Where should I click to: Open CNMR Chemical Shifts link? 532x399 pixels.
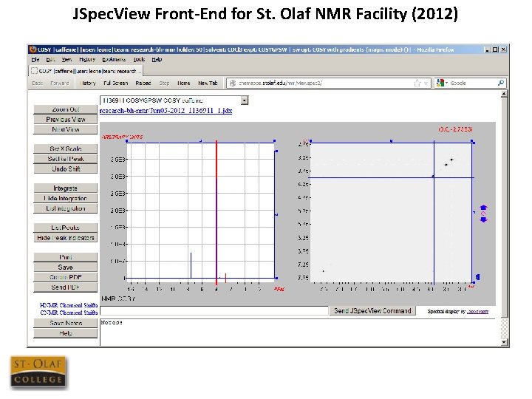point(69,313)
